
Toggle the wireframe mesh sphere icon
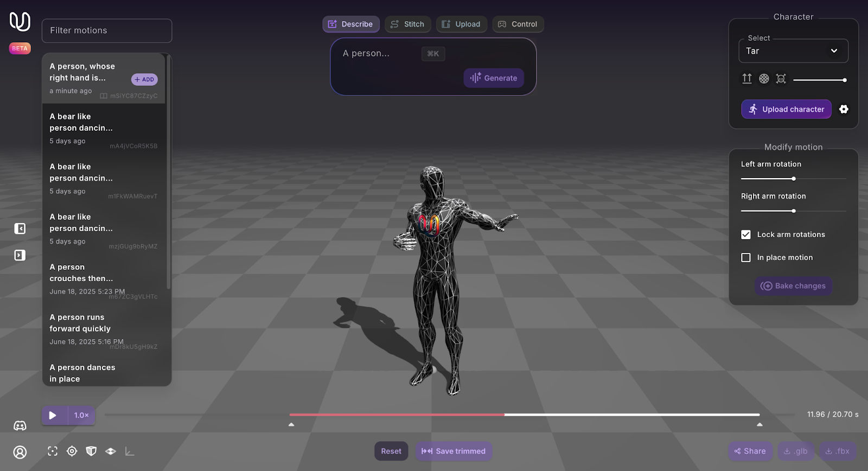coord(764,79)
